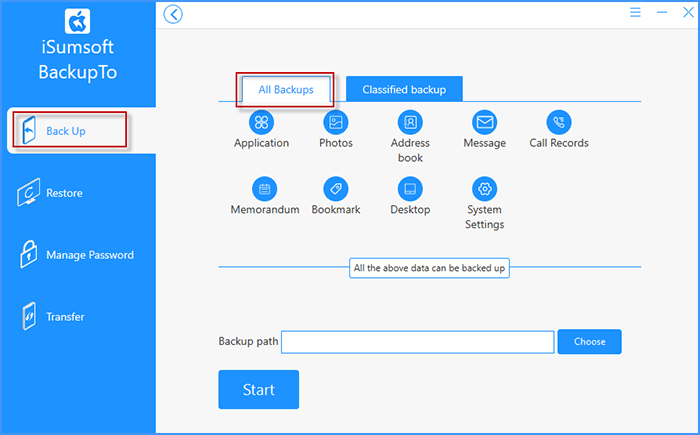Click the Transfer phone icon
The width and height of the screenshot is (700, 435).
29,316
